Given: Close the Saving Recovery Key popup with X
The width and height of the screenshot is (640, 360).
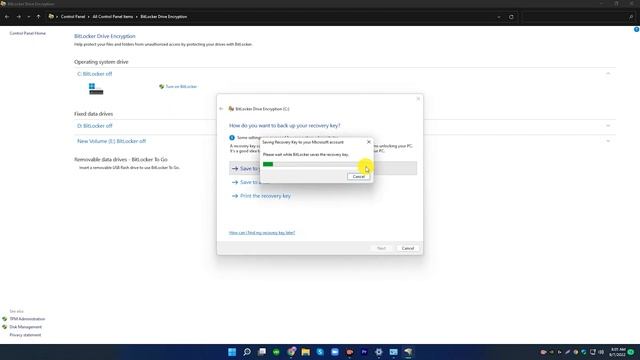Looking at the screenshot, I should pyautogui.click(x=369, y=142).
